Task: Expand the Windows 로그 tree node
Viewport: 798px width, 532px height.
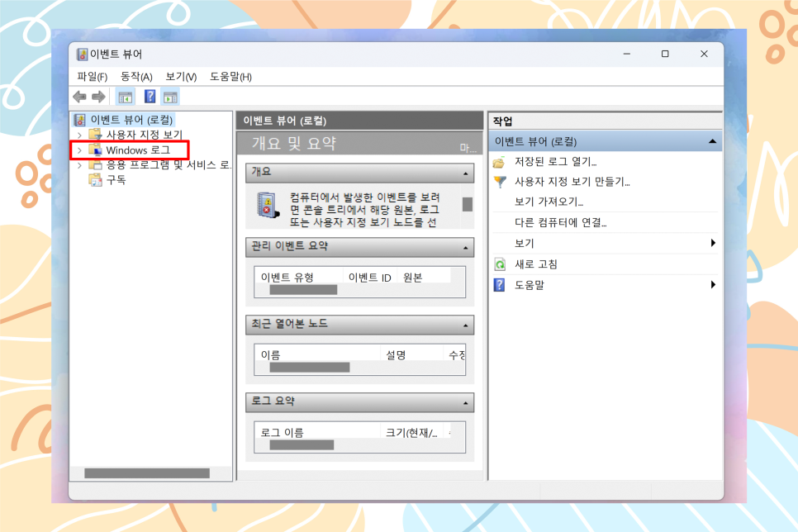Action: (x=79, y=150)
